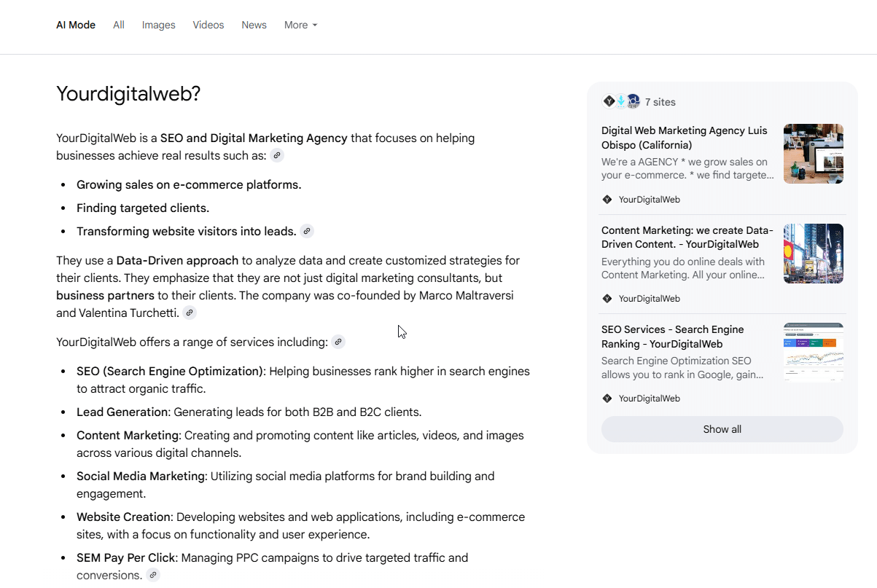Click the link icon after 'Valentina Turchetti.'

(190, 313)
